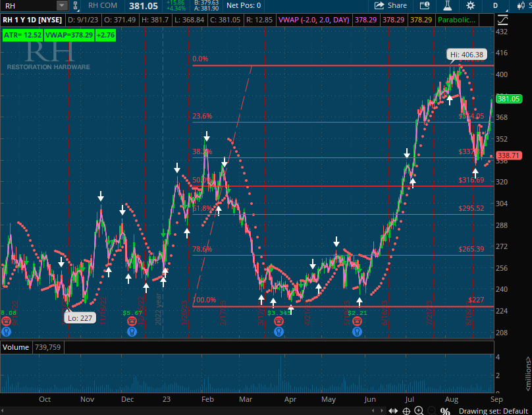The height and width of the screenshot is (415, 532).
Task: Click the C: 381.05 close readout
Action: (x=225, y=20)
